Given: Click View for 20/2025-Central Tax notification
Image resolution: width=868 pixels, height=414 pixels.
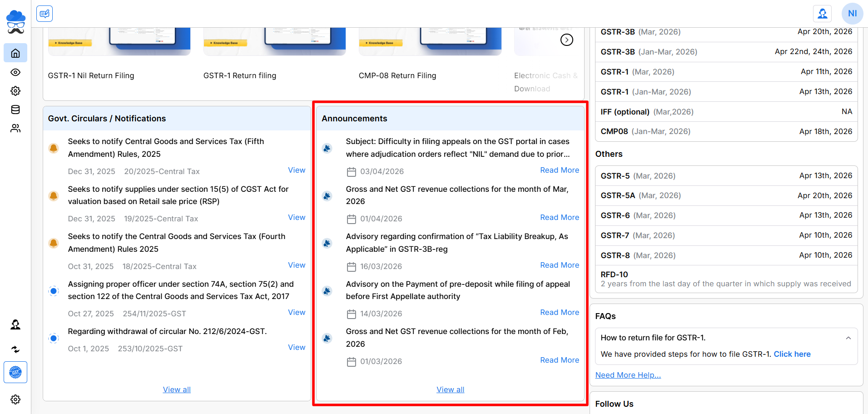Looking at the screenshot, I should tap(296, 170).
